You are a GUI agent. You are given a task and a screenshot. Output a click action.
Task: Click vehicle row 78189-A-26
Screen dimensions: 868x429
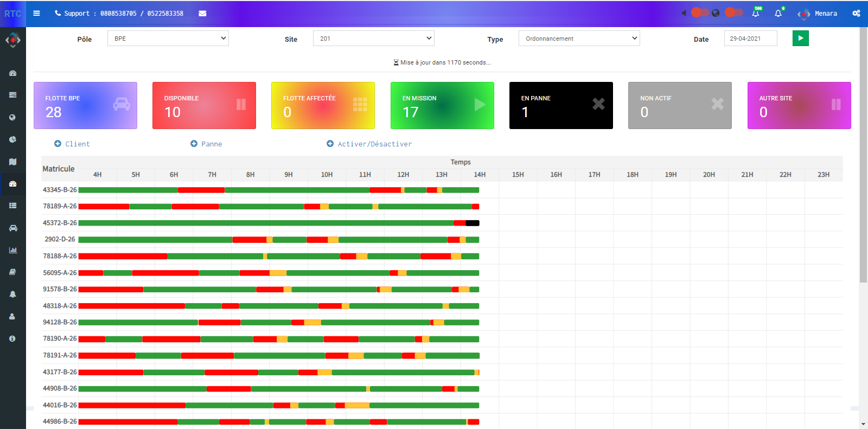click(60, 206)
